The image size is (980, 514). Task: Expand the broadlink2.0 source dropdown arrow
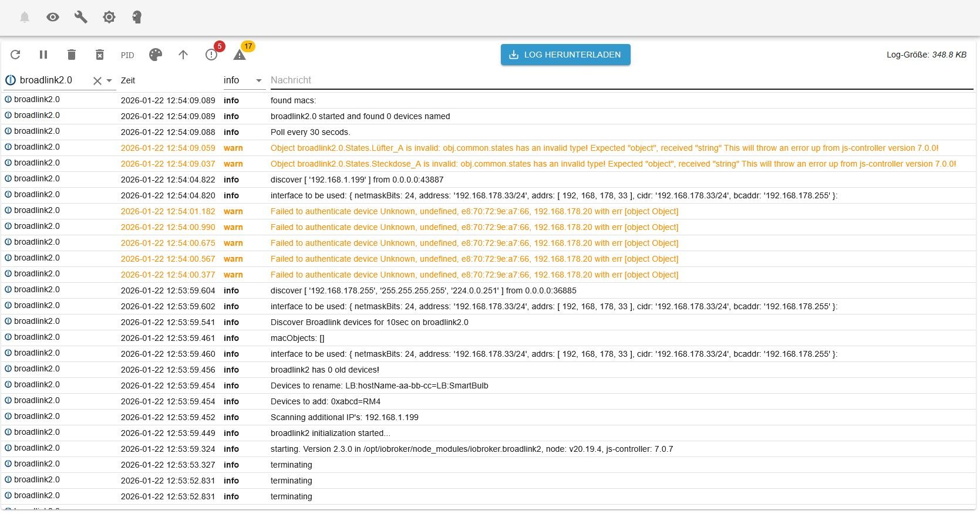[109, 81]
